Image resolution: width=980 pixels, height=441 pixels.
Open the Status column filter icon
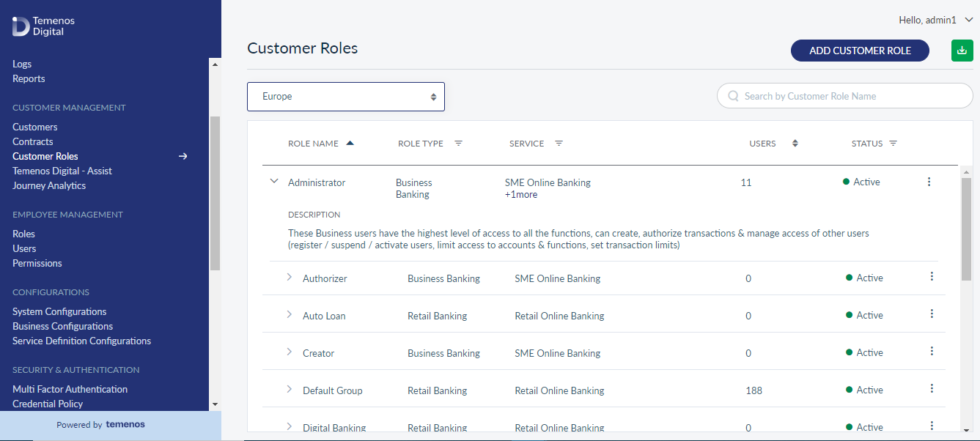click(x=893, y=144)
